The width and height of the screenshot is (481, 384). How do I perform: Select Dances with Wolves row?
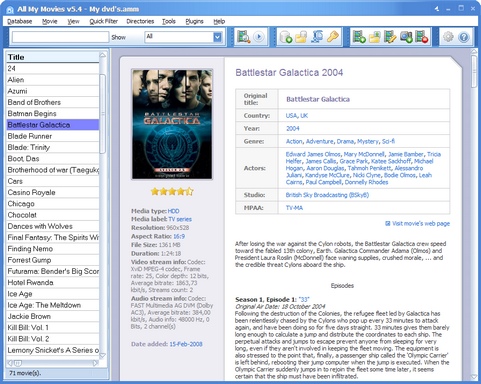pyautogui.click(x=53, y=226)
